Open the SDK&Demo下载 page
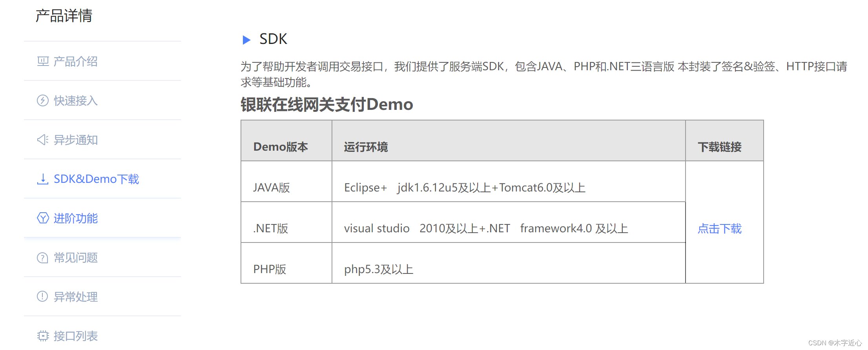Image resolution: width=868 pixels, height=350 pixels. point(96,179)
